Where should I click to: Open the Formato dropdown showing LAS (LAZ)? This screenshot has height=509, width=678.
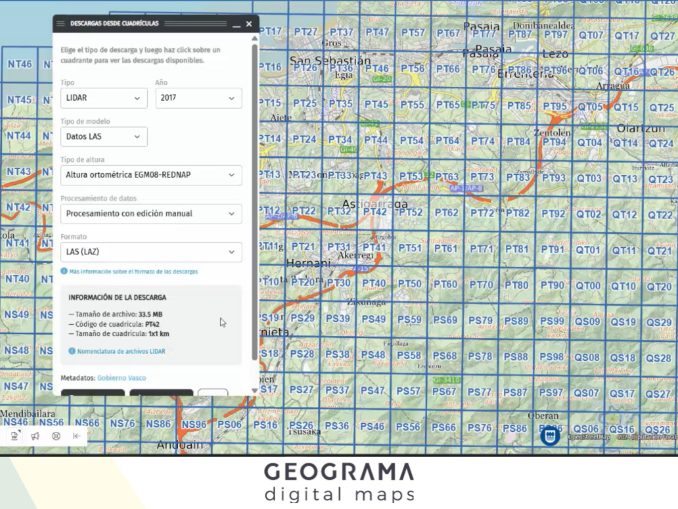click(150, 252)
